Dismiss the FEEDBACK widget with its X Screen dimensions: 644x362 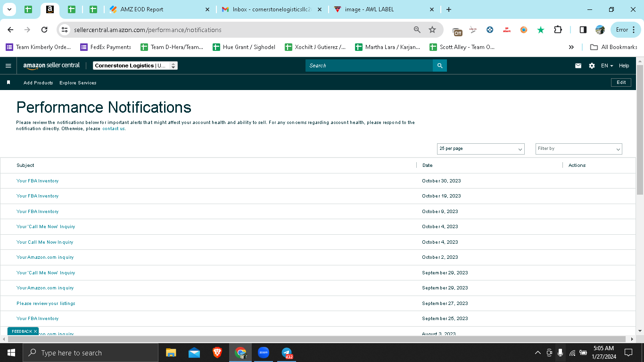35,331
